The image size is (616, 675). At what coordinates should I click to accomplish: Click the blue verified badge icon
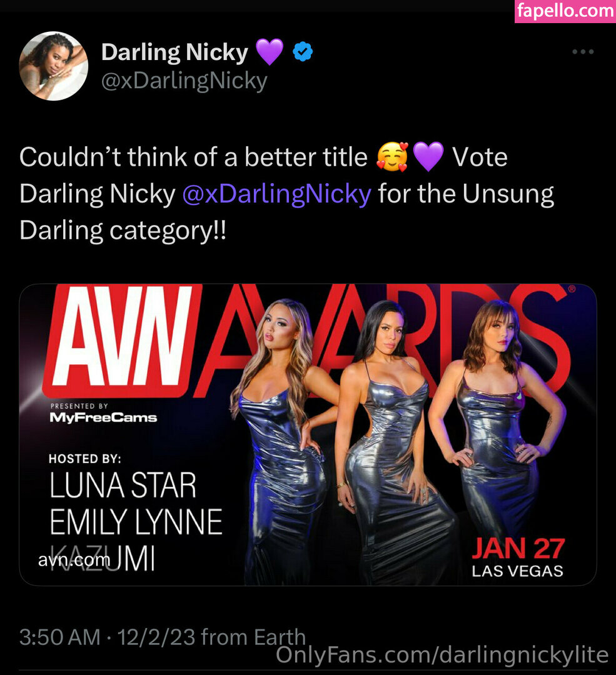303,52
